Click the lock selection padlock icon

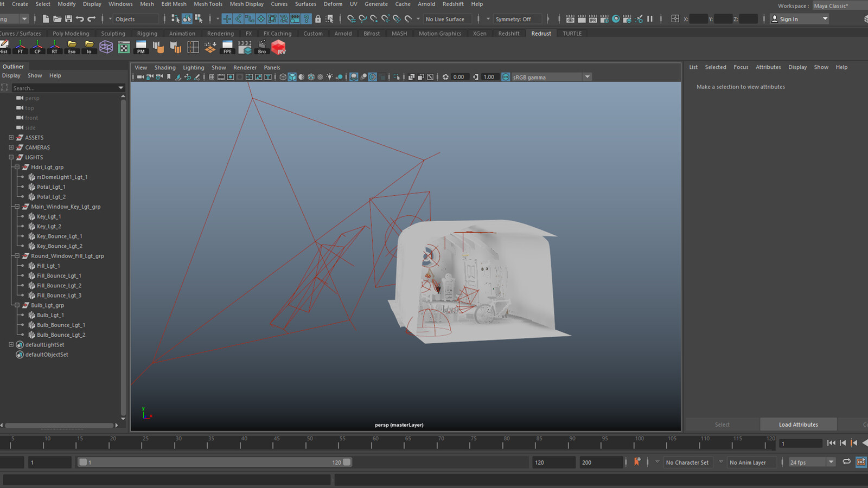tap(318, 19)
